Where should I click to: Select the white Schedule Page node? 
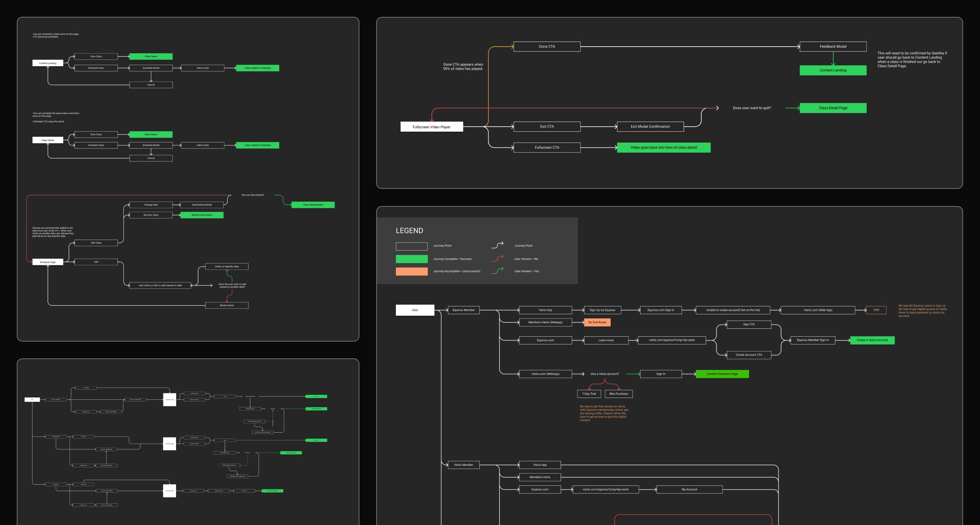[48, 262]
